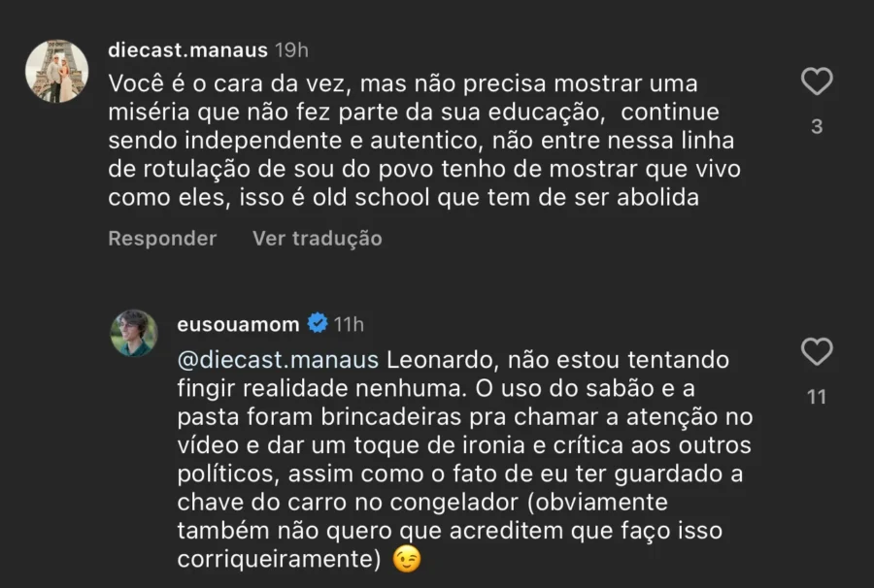Like the eusouamom reply with the heart
The height and width of the screenshot is (588, 874).
tap(817, 350)
